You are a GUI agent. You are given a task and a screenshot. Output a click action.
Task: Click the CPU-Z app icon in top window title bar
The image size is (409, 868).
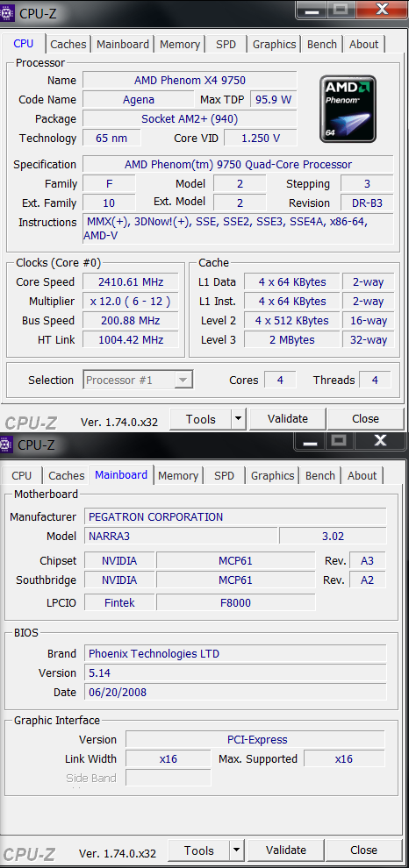pos(7,13)
